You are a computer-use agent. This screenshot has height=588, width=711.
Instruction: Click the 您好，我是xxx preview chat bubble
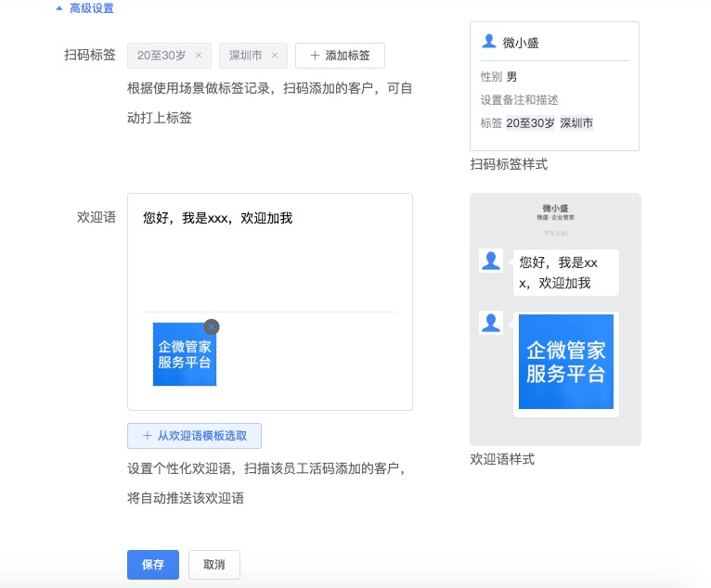[566, 273]
